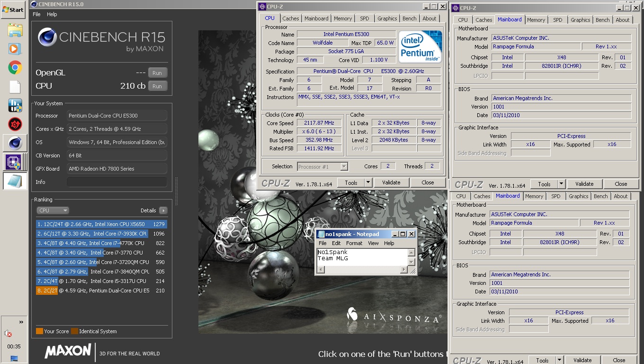This screenshot has height=364, width=644.
Task: Open Caches tab in CPU-Z CPU window
Action: [x=291, y=18]
